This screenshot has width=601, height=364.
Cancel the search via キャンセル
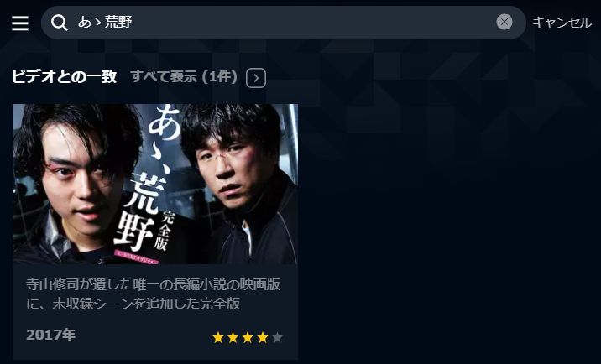pyautogui.click(x=562, y=23)
